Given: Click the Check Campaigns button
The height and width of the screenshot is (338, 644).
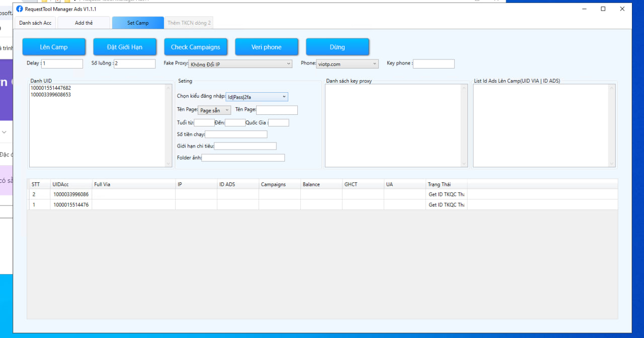Looking at the screenshot, I should pos(195,47).
